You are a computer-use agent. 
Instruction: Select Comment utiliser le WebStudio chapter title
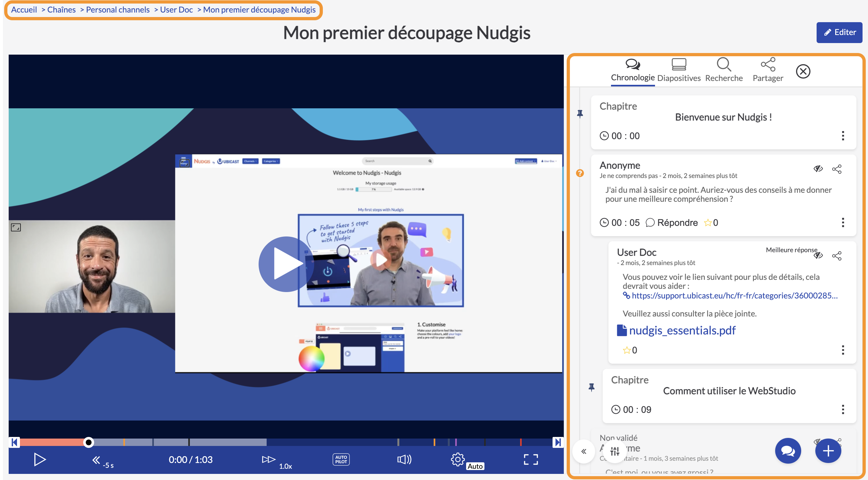point(729,391)
